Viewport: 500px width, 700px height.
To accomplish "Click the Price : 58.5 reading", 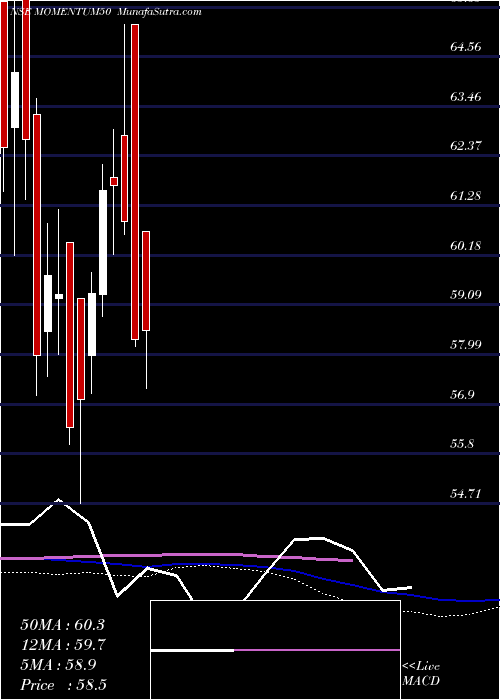I will click(63, 685).
